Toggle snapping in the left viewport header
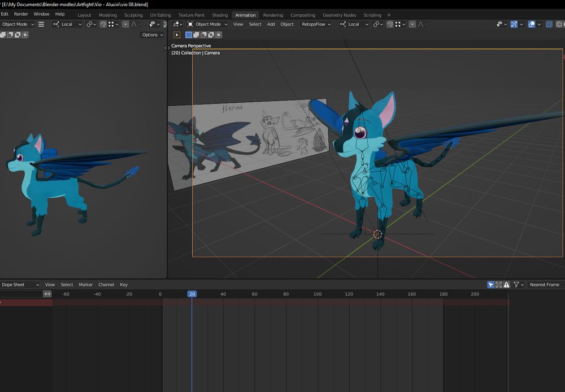565x392 pixels. coord(103,24)
